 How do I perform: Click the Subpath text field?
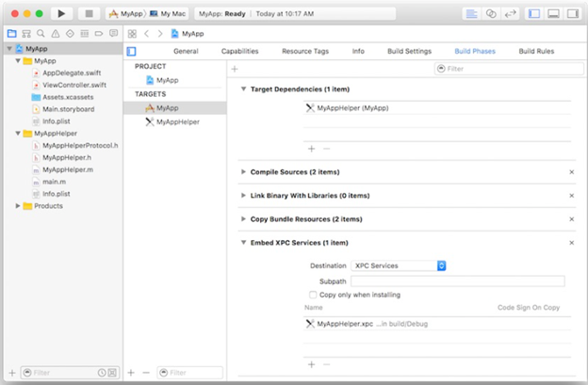[458, 281]
